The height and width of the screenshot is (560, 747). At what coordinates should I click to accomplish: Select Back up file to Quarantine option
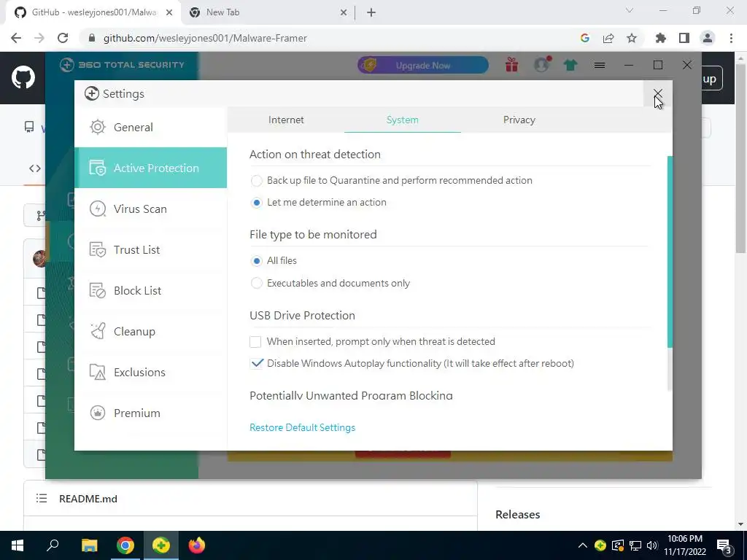pos(256,181)
